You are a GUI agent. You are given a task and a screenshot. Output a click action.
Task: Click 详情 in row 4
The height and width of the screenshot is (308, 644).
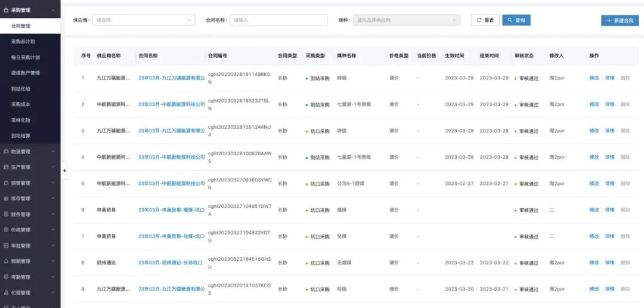pyautogui.click(x=609, y=157)
